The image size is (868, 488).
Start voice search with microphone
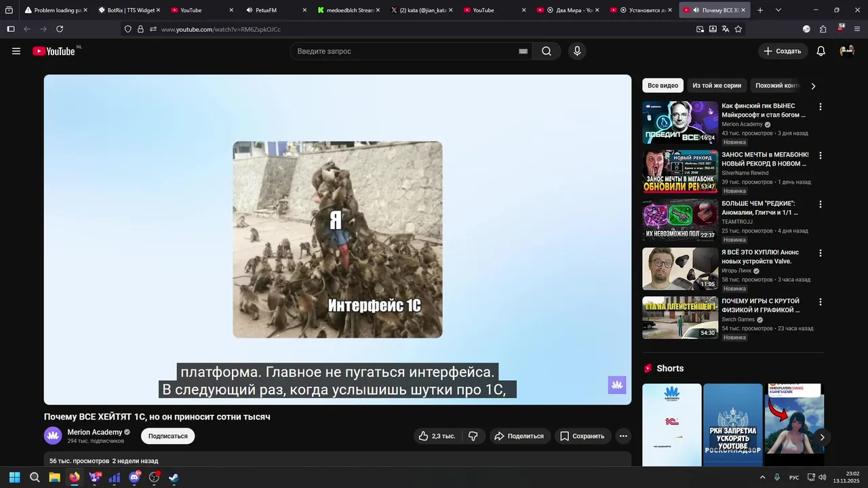click(x=577, y=51)
